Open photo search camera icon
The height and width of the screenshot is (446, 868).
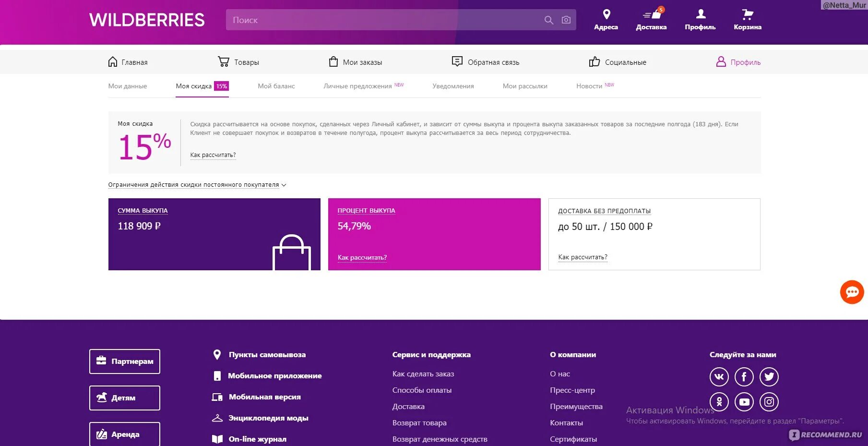point(566,20)
